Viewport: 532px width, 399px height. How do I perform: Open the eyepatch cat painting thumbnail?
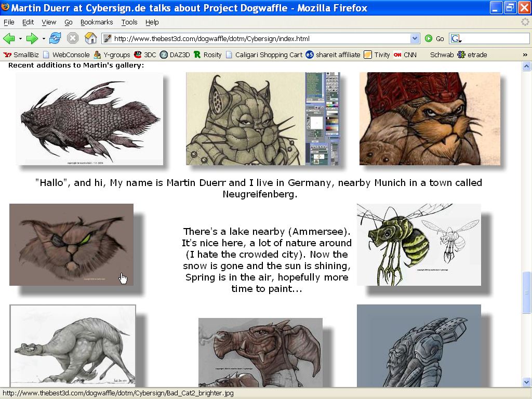click(x=71, y=244)
